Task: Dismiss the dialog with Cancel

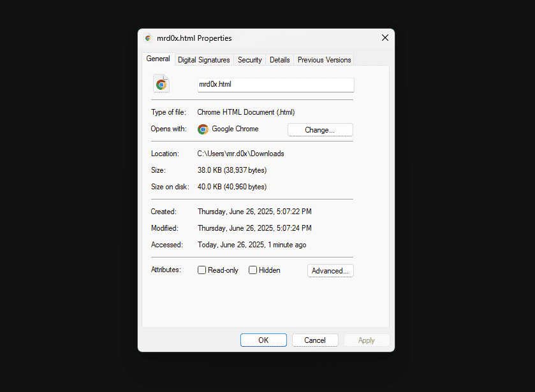Action: (x=315, y=340)
